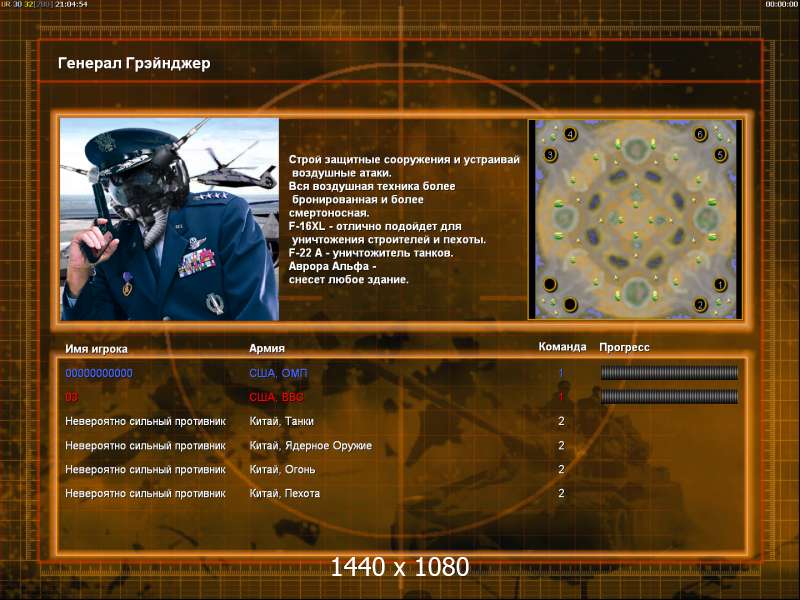Click start position marker 3 on the map
This screenshot has width=800, height=600.
tap(550, 154)
